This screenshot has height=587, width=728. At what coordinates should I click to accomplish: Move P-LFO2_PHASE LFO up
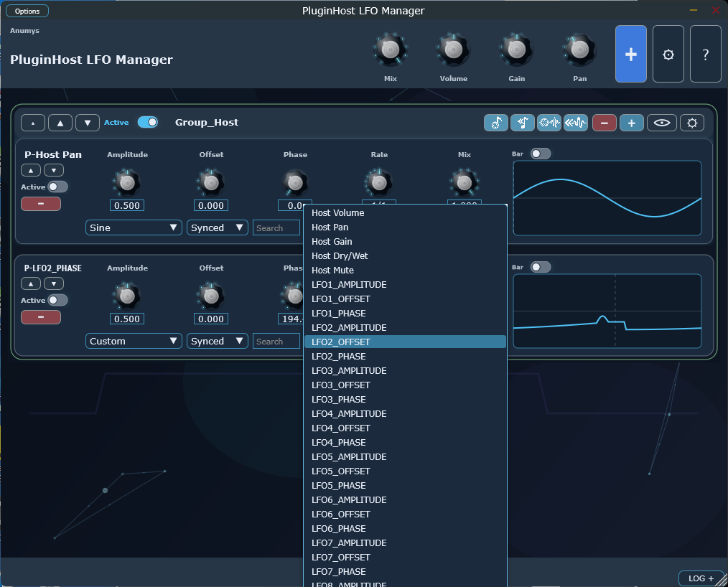pyautogui.click(x=31, y=283)
